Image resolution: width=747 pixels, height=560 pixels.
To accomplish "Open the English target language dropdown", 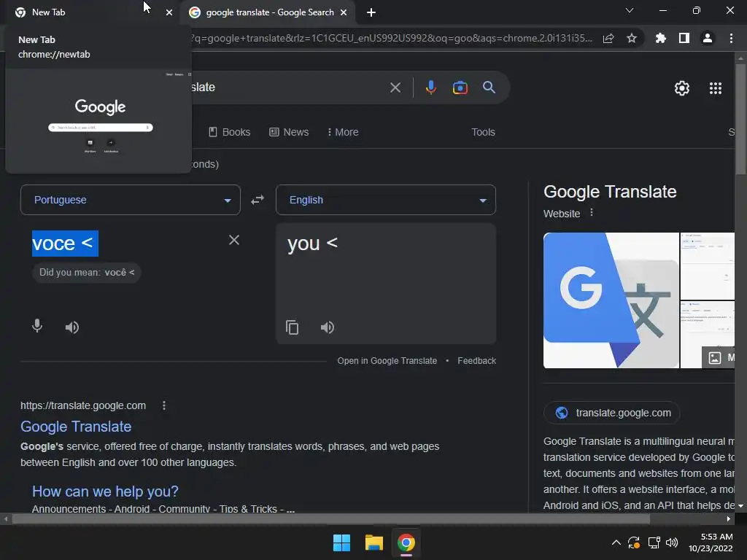I will point(385,200).
